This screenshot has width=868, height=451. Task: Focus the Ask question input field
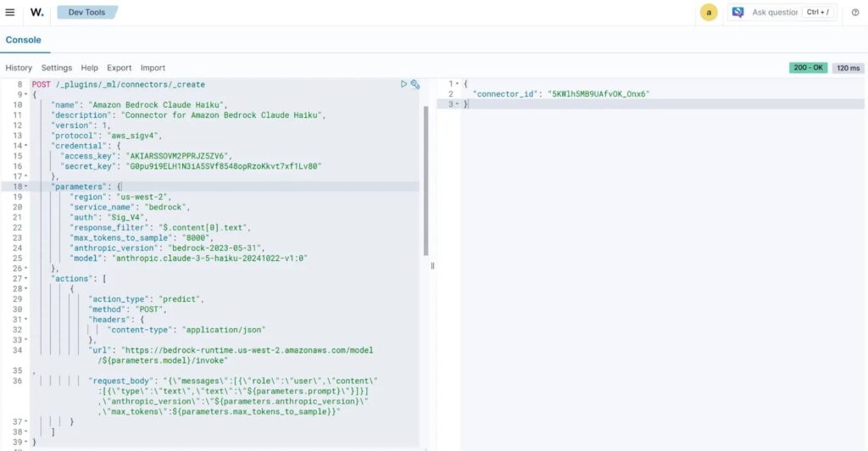click(776, 12)
